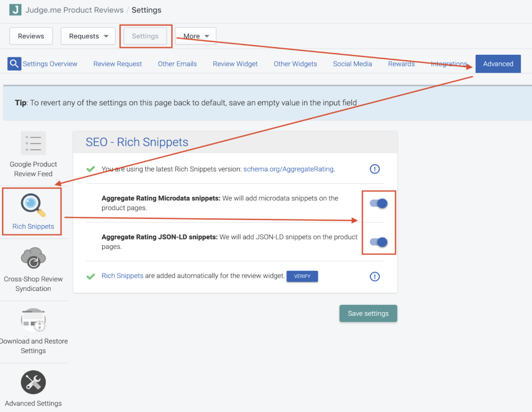532x412 pixels.
Task: Open Download and Restore Settings icon
Action: [x=33, y=320]
